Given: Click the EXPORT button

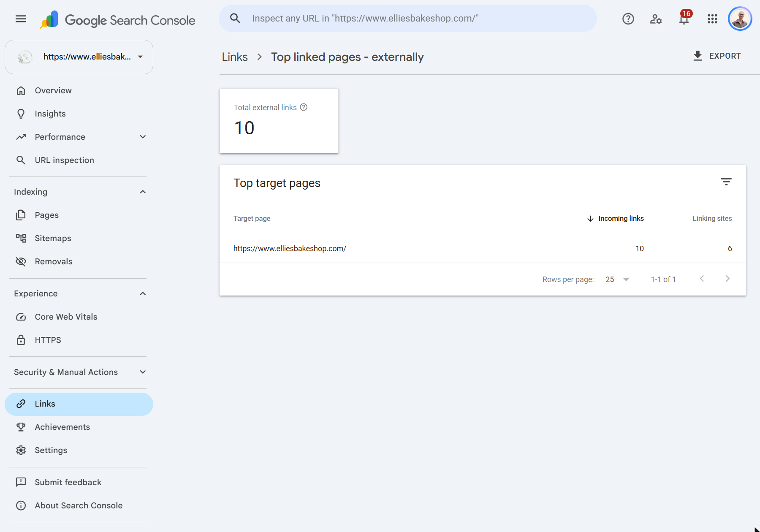Looking at the screenshot, I should point(717,56).
